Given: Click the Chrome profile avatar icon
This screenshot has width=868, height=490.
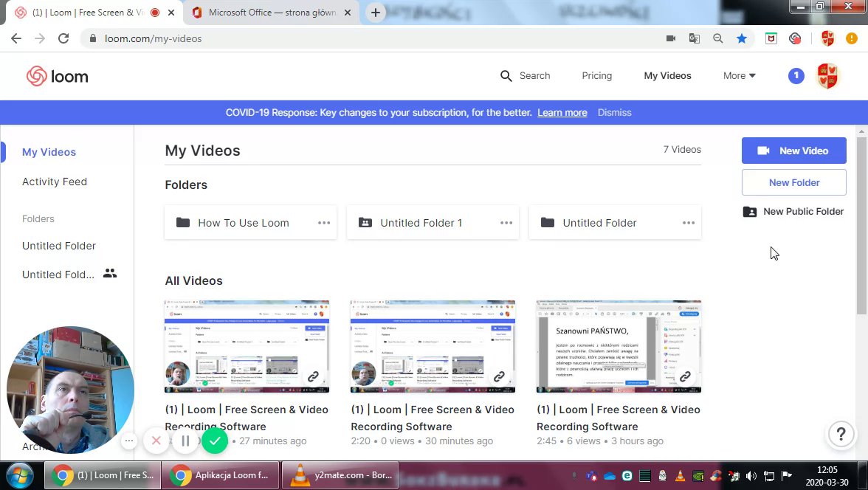Looking at the screenshot, I should click(827, 38).
